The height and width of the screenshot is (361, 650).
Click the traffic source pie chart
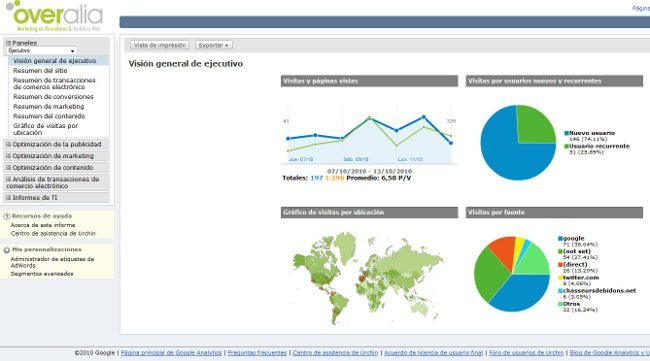tap(512, 274)
